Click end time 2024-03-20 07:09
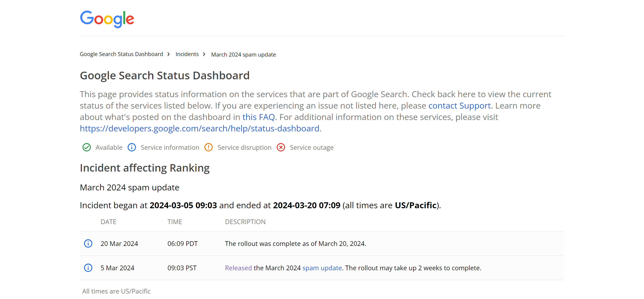Viewport: 644px width, 299px height. 306,205
